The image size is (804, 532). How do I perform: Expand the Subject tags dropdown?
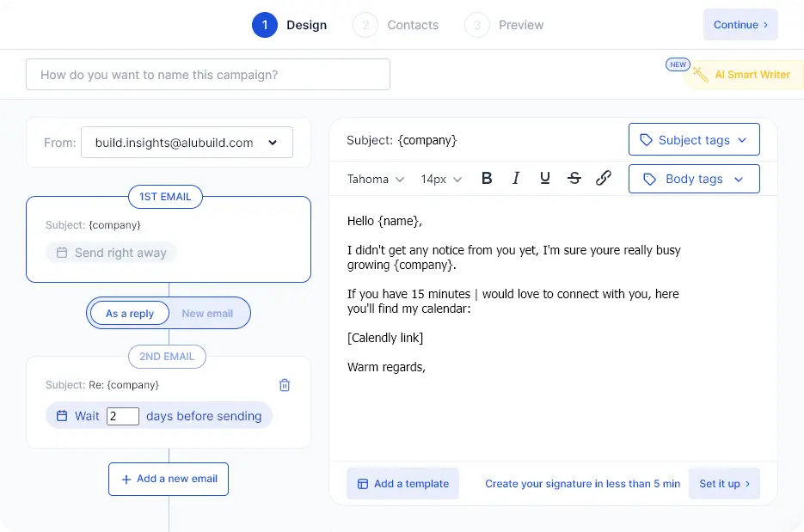click(x=694, y=140)
